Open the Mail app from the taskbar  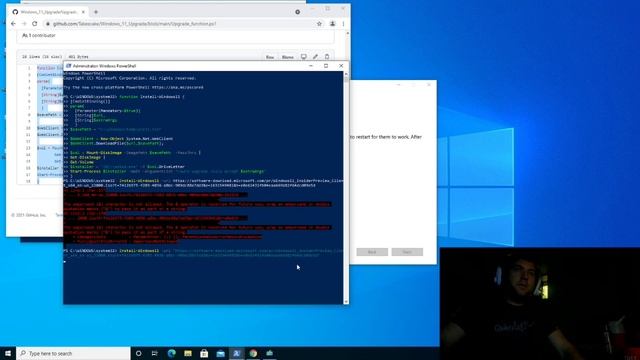coord(220,353)
